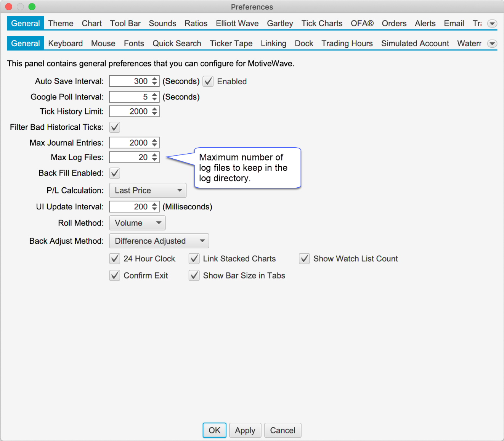Click Cancel to discard changes
The height and width of the screenshot is (441, 504).
282,430
